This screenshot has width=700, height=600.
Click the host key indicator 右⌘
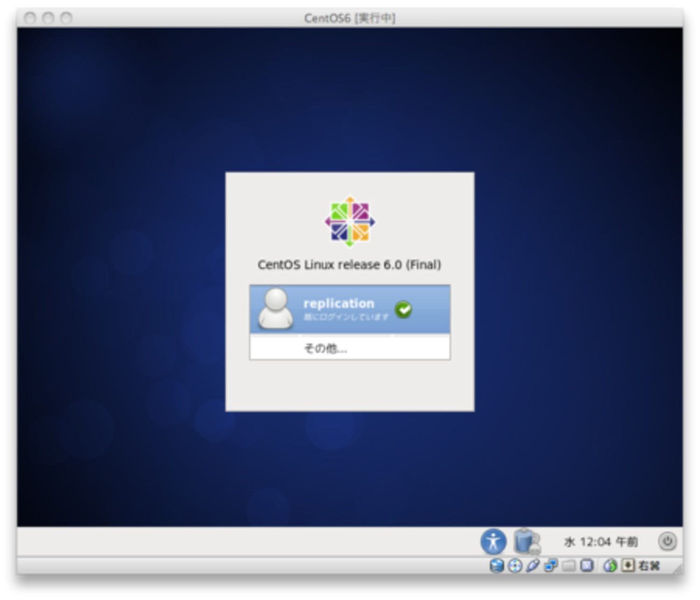coord(649,566)
